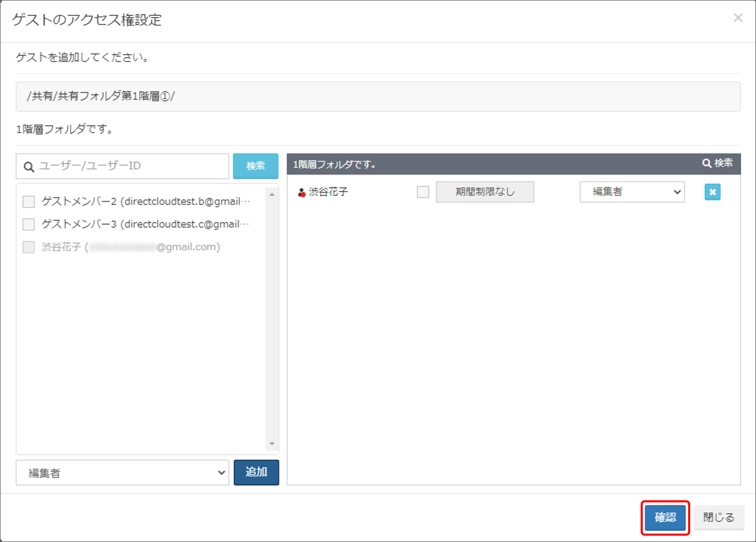Click the scroll-up arrow in guest list

coord(272,194)
